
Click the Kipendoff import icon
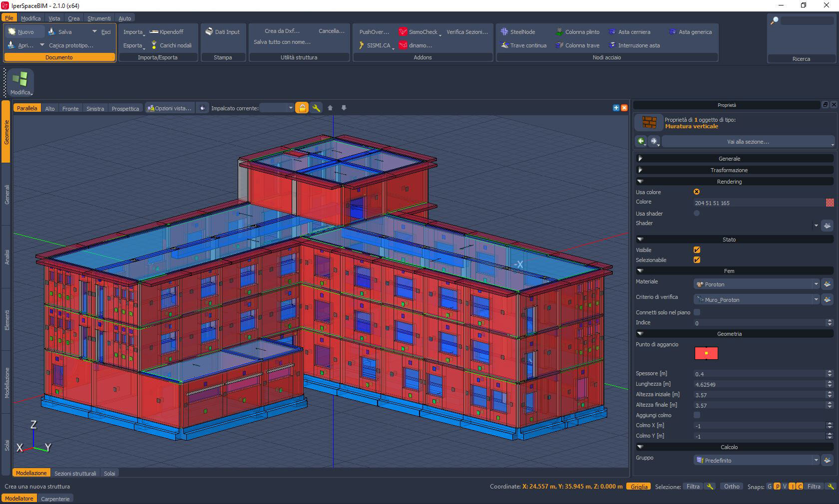[x=154, y=32]
